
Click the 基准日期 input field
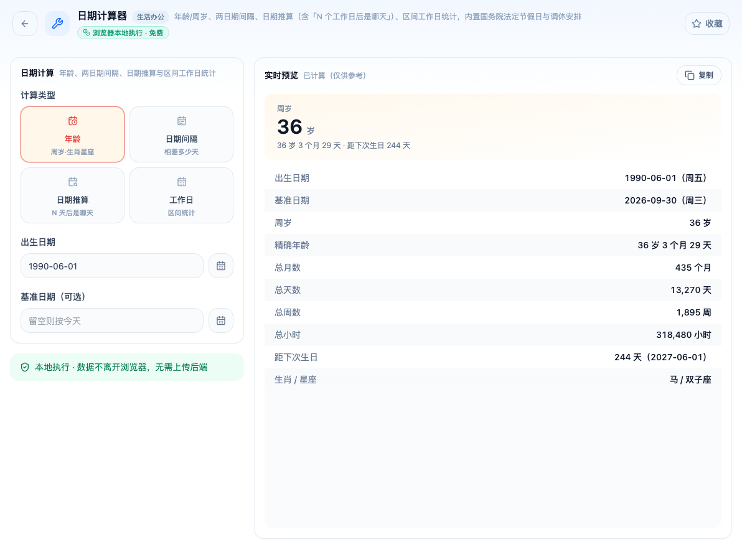click(111, 320)
